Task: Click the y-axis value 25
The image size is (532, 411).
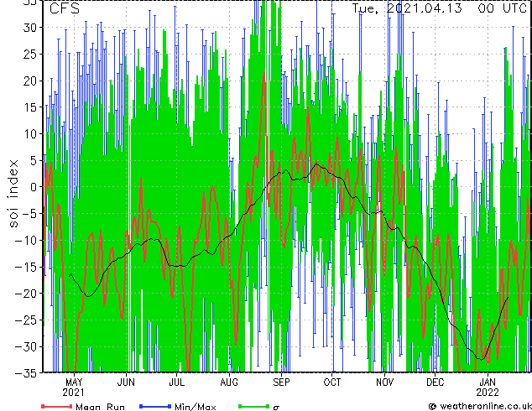Action: (x=29, y=54)
